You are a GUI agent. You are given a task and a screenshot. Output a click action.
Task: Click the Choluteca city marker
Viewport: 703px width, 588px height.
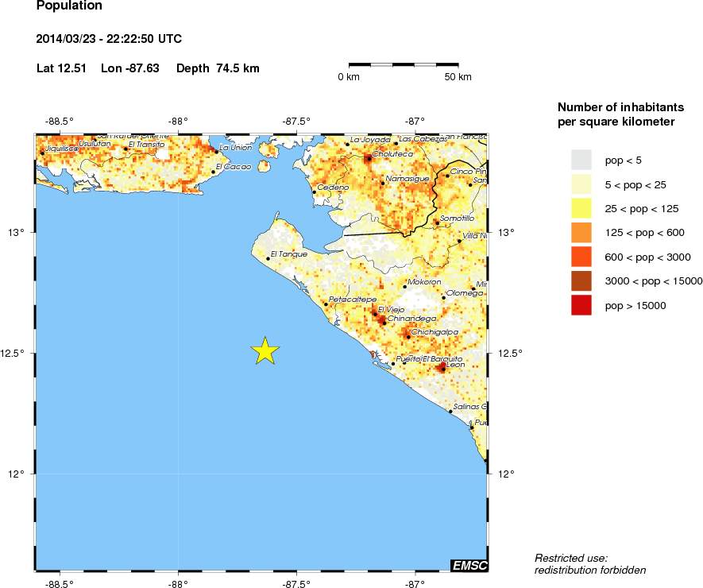(x=369, y=158)
